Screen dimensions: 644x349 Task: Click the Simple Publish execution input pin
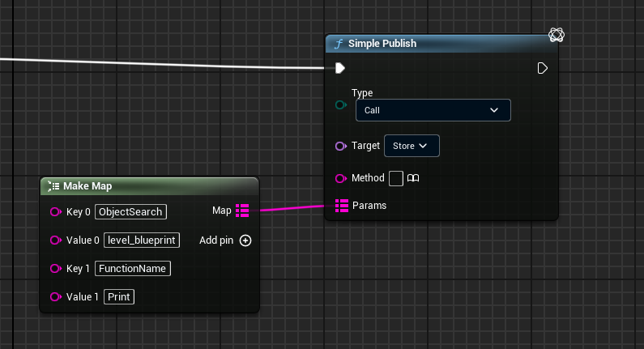click(x=340, y=68)
